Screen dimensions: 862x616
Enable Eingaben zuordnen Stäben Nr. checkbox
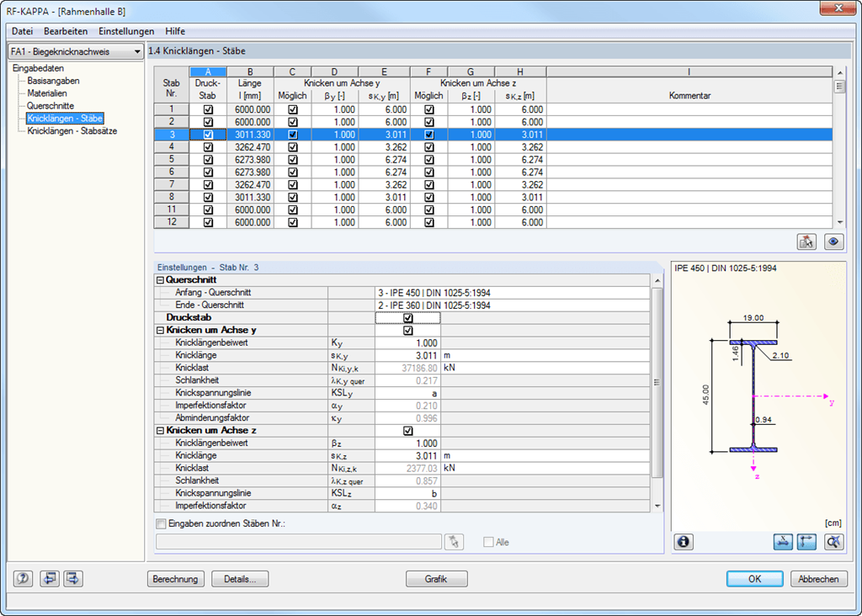point(161,523)
